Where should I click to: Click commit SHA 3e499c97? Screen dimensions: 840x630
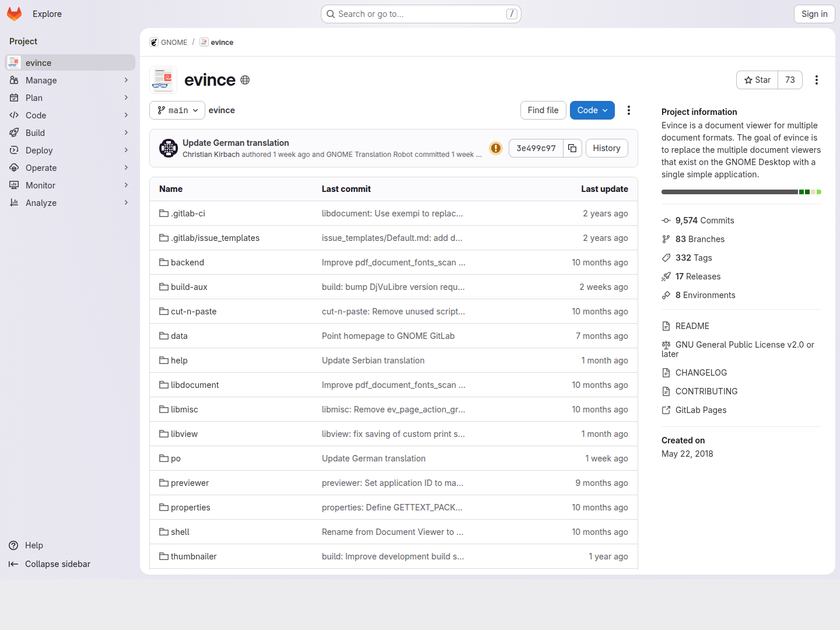coord(536,148)
